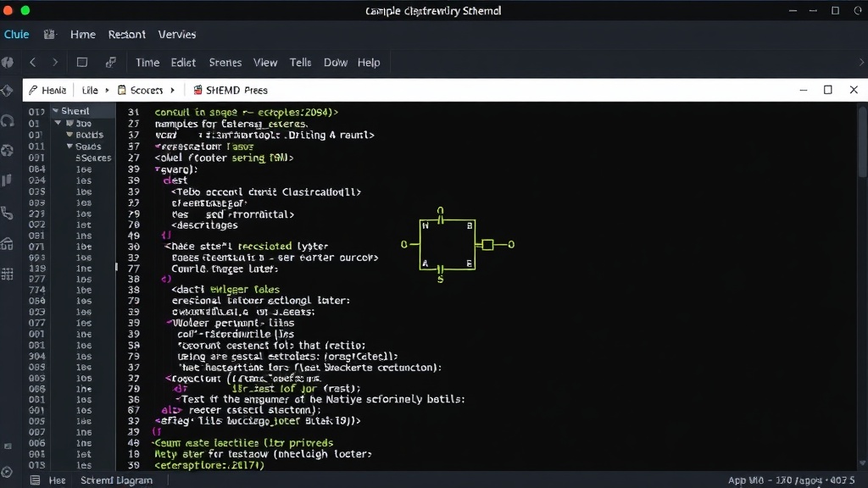Viewport: 868px width, 488px height.
Task: Click the link icon beside Time menu
Action: coord(111,62)
